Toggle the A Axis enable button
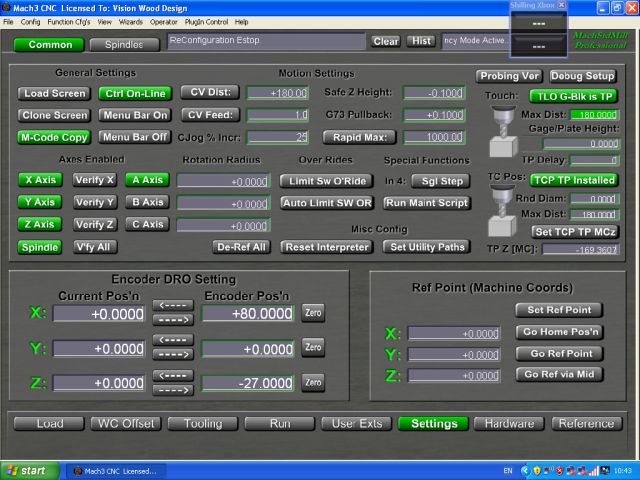This screenshot has height=480, width=640. coord(147,180)
